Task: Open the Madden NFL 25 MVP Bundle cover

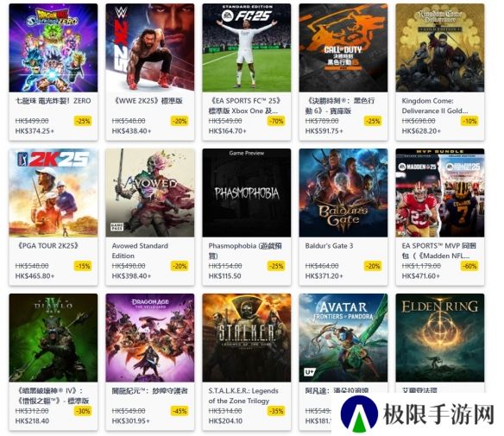Action: [440, 193]
